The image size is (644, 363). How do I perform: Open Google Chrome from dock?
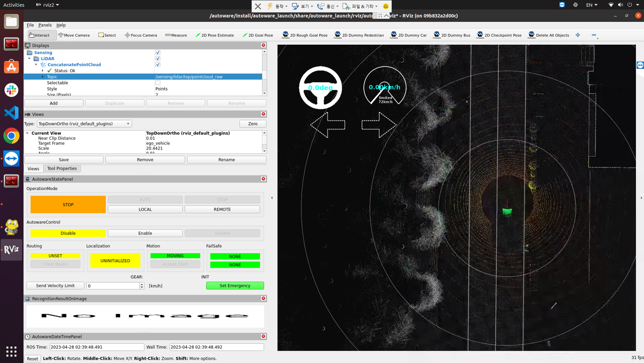(11, 136)
